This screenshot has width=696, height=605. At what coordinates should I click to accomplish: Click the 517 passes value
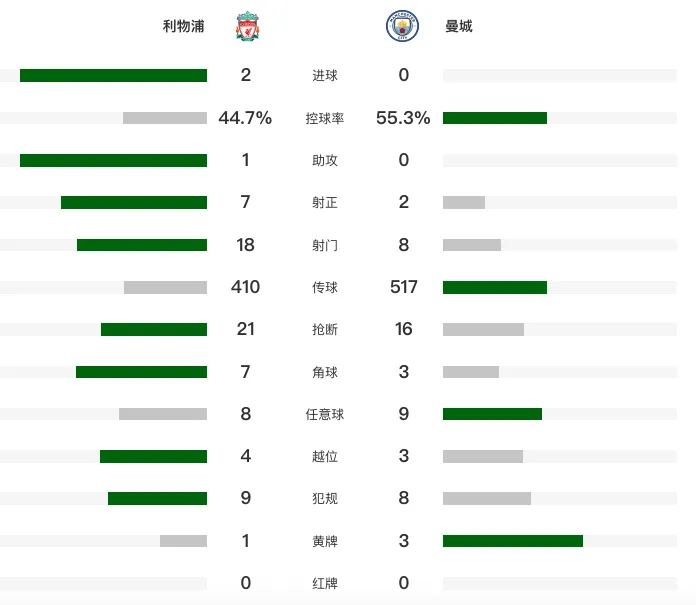point(403,287)
